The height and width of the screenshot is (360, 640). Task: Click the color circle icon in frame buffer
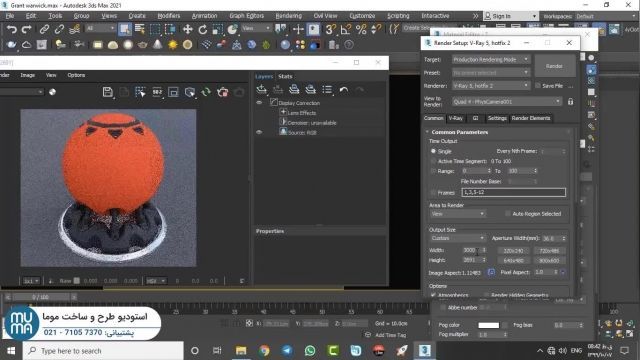(x=52, y=92)
